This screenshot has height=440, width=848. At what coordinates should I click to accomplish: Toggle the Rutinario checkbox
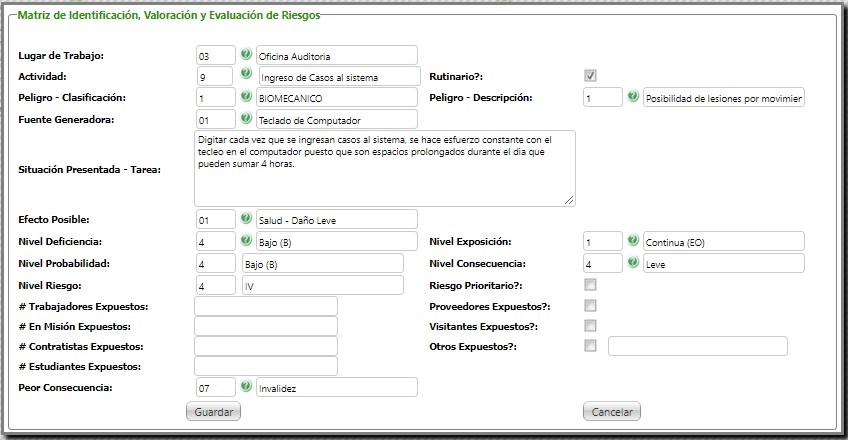click(591, 76)
